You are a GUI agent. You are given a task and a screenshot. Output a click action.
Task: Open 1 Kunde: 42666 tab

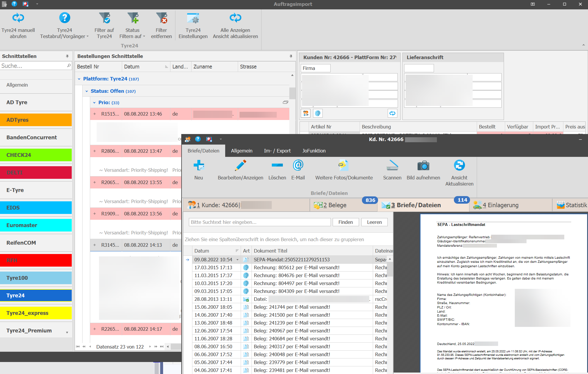[246, 205]
